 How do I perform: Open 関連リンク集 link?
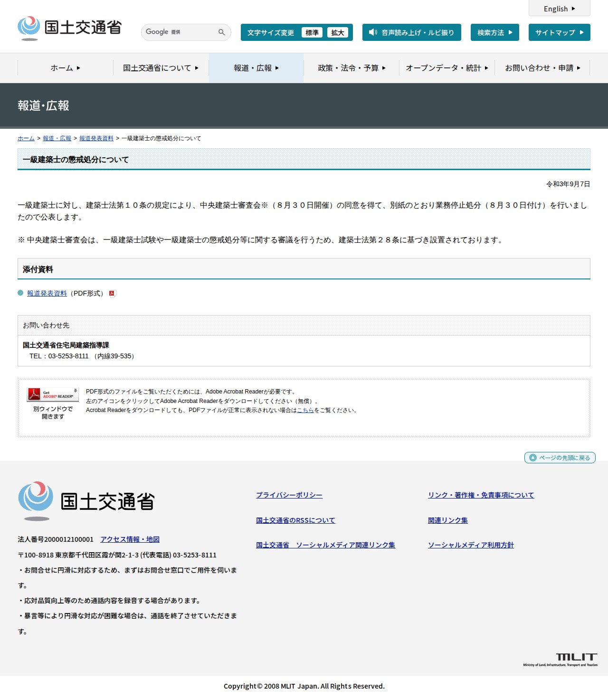pos(448,520)
